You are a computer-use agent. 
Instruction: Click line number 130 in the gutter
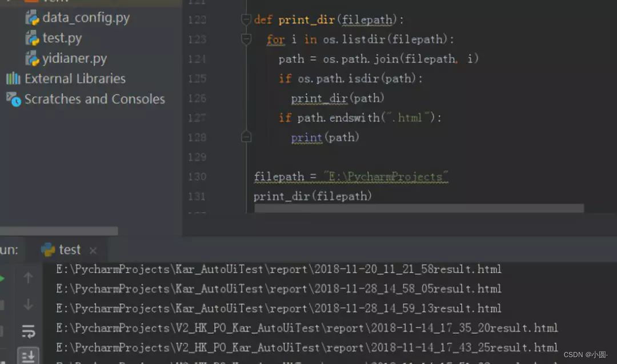click(197, 176)
